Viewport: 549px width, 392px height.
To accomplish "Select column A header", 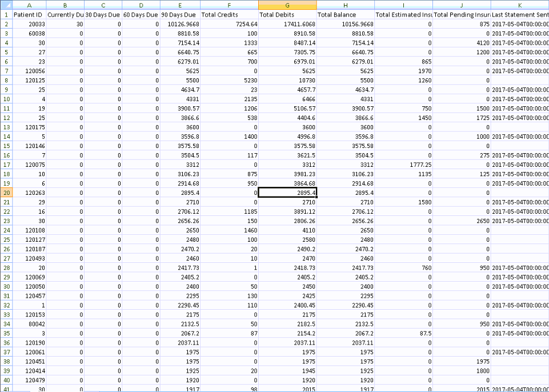I will point(29,5).
